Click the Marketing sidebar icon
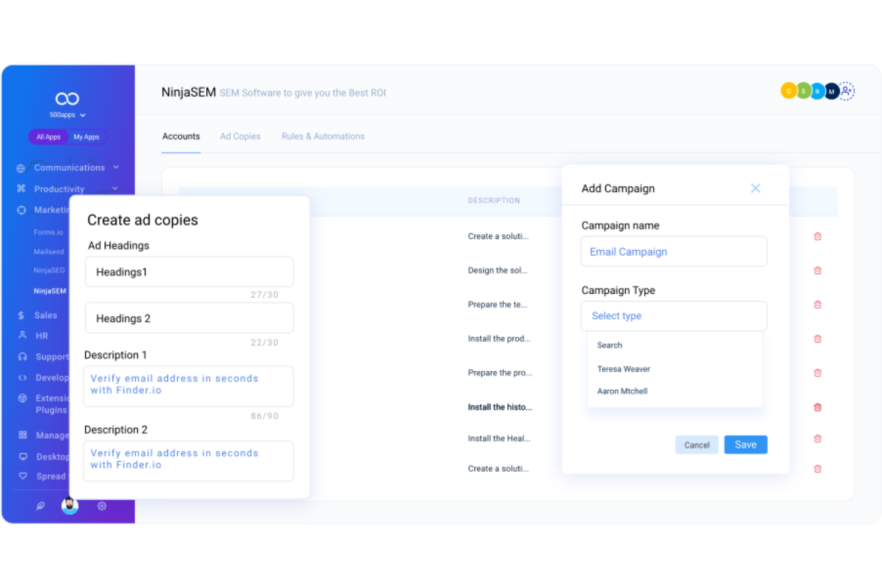 point(21,210)
